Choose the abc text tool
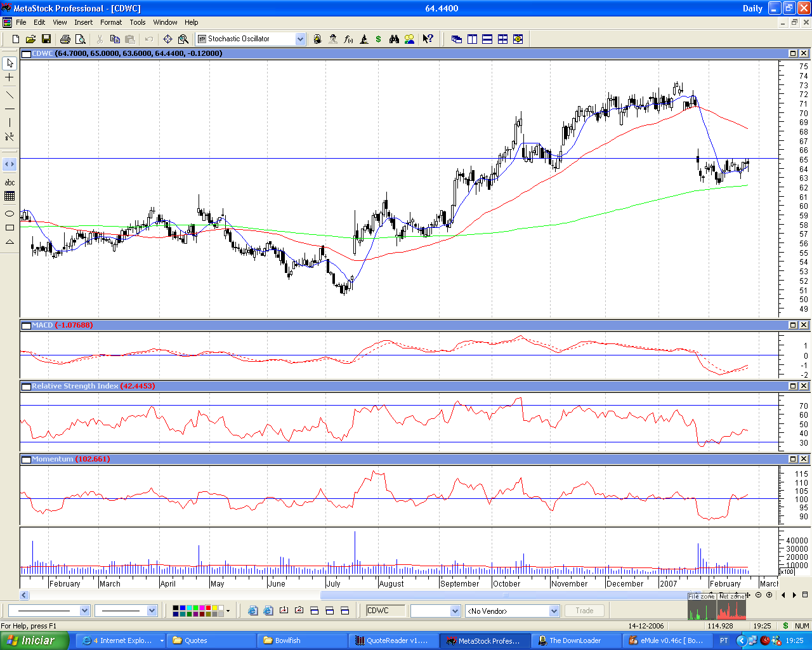 10,182
